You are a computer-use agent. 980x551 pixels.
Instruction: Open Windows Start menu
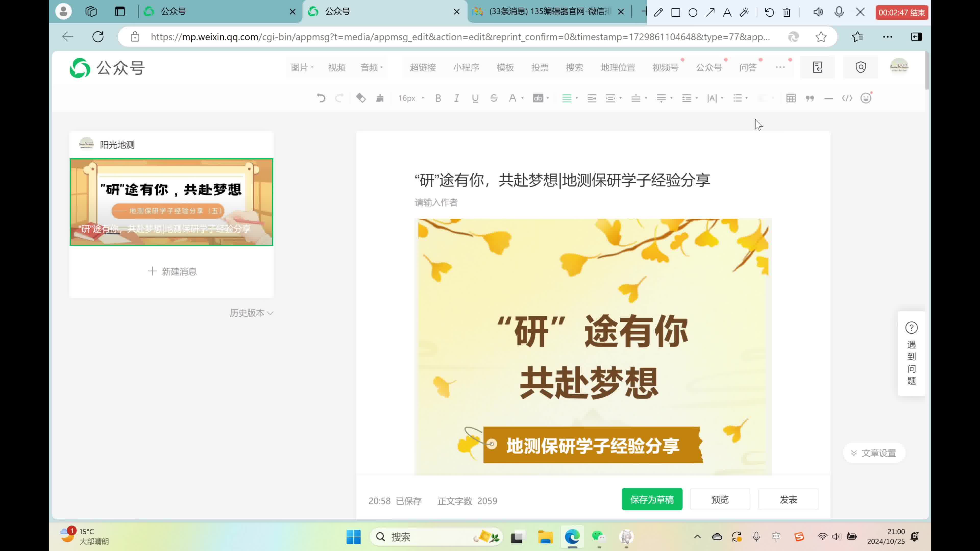tap(353, 536)
